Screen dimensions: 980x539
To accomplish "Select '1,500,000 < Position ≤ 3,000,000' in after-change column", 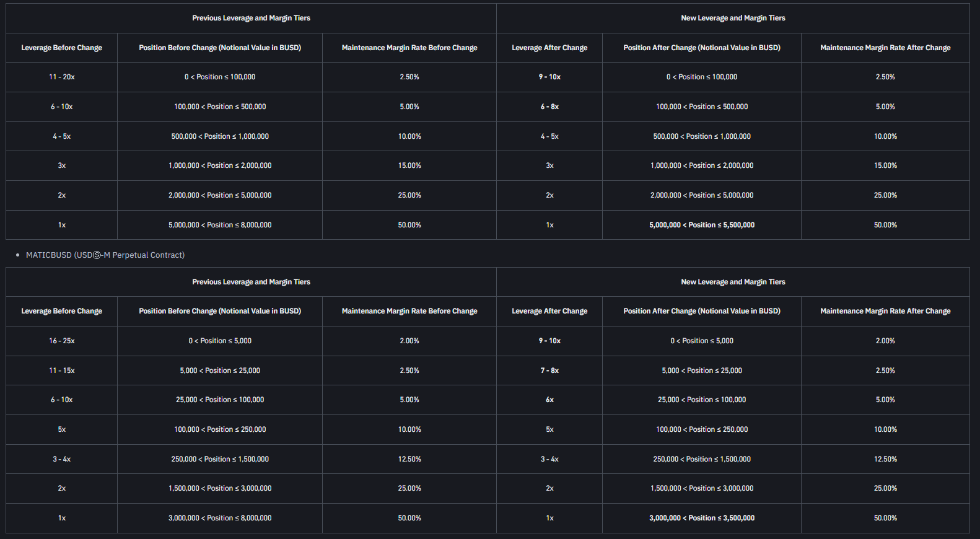I will point(702,488).
